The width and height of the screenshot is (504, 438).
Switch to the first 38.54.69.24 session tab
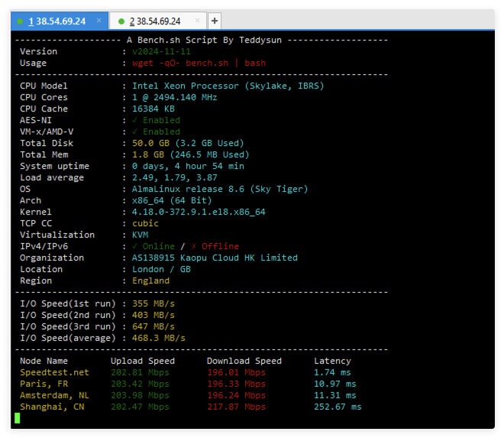57,21
